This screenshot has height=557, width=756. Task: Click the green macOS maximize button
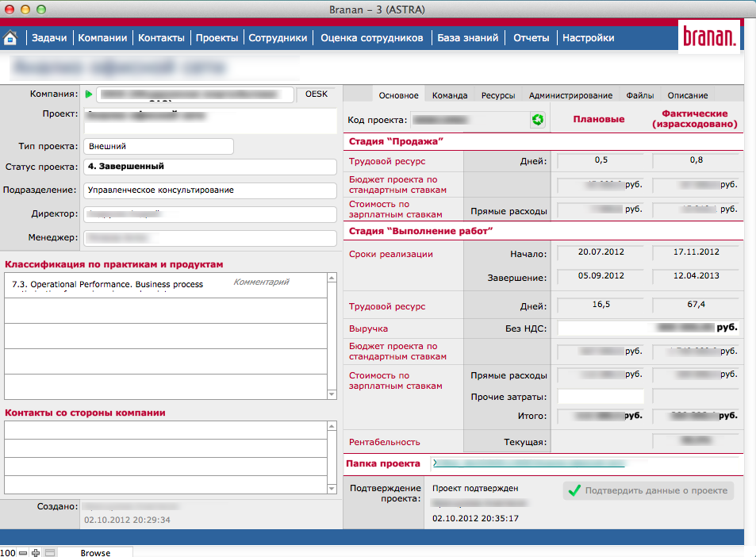point(41,10)
